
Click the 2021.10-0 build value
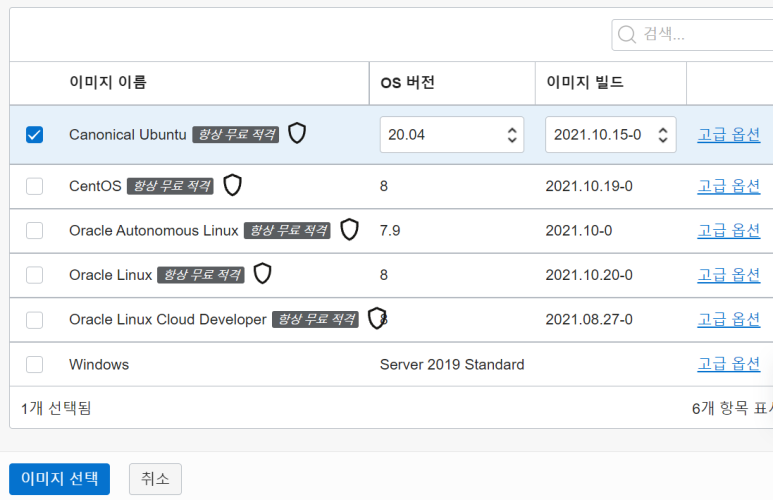[x=579, y=230]
